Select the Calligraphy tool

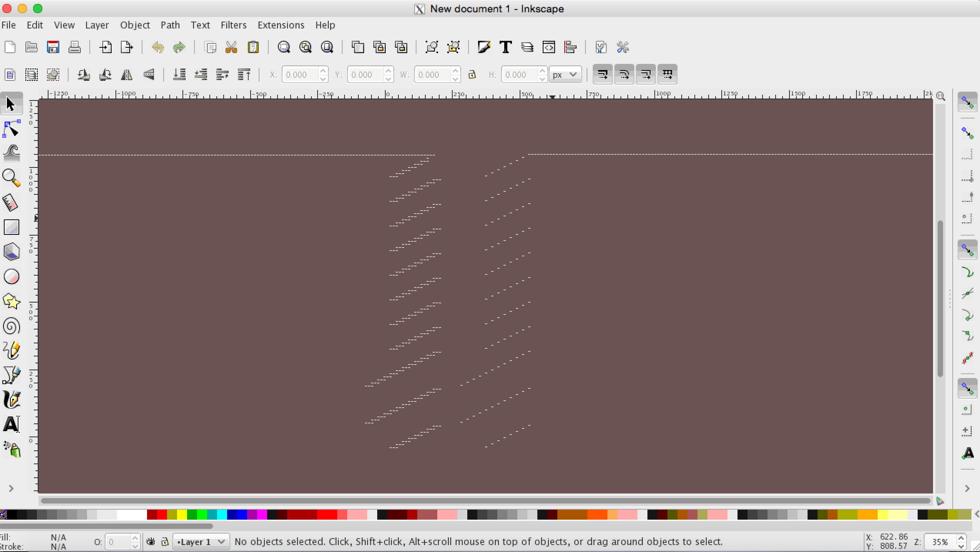tap(11, 400)
